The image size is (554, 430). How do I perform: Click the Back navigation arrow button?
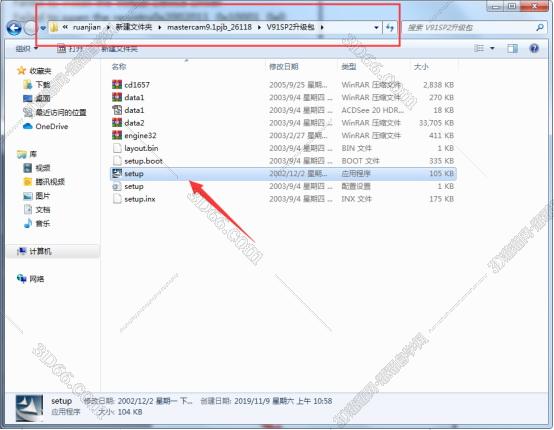[14, 28]
